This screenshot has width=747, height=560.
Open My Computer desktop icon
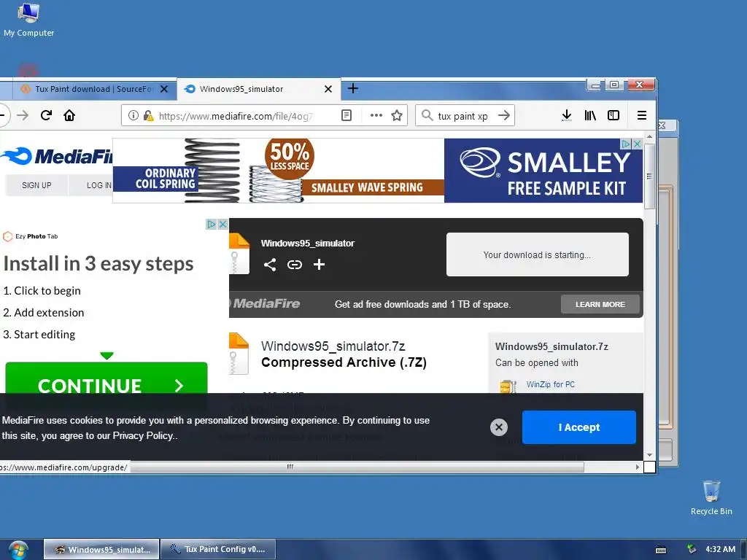tap(28, 20)
